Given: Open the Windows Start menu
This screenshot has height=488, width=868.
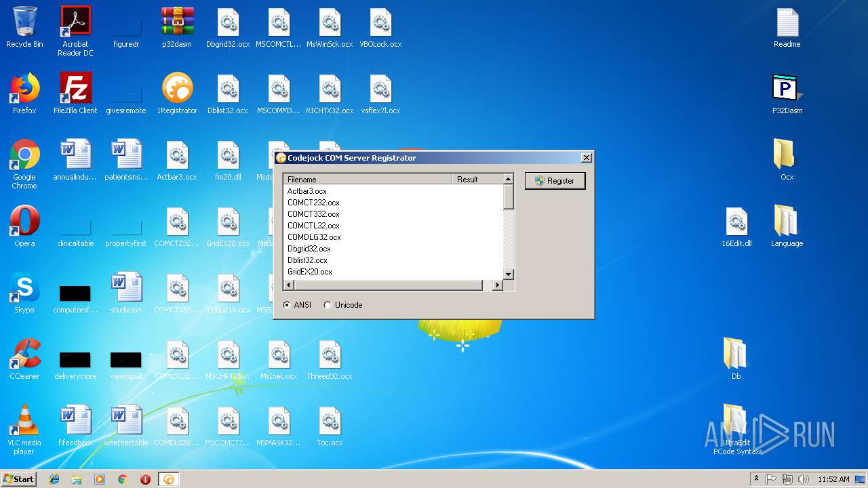Looking at the screenshot, I should (x=19, y=479).
